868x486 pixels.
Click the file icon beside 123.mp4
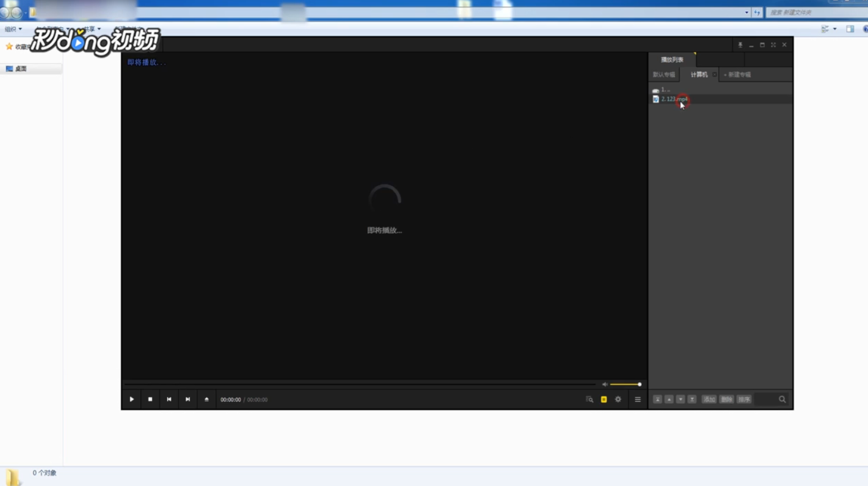(656, 99)
